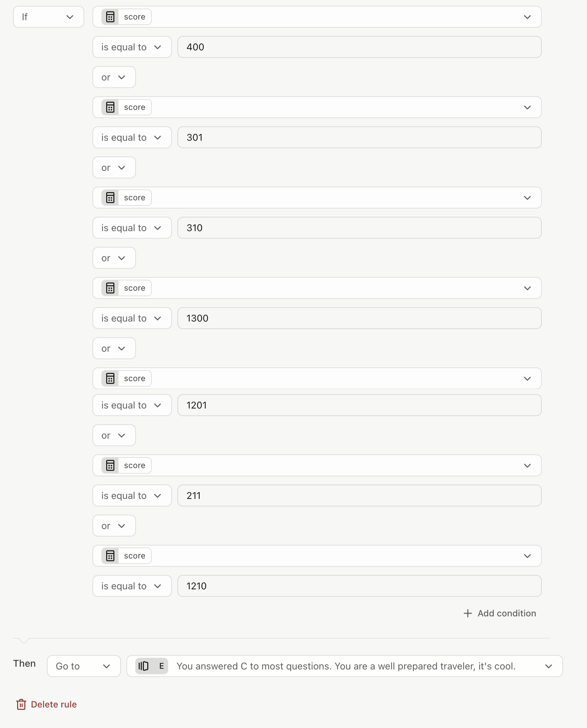Expand the 'is equal to' dropdown beside 1210
Image resolution: width=587 pixels, height=728 pixels.
point(132,586)
